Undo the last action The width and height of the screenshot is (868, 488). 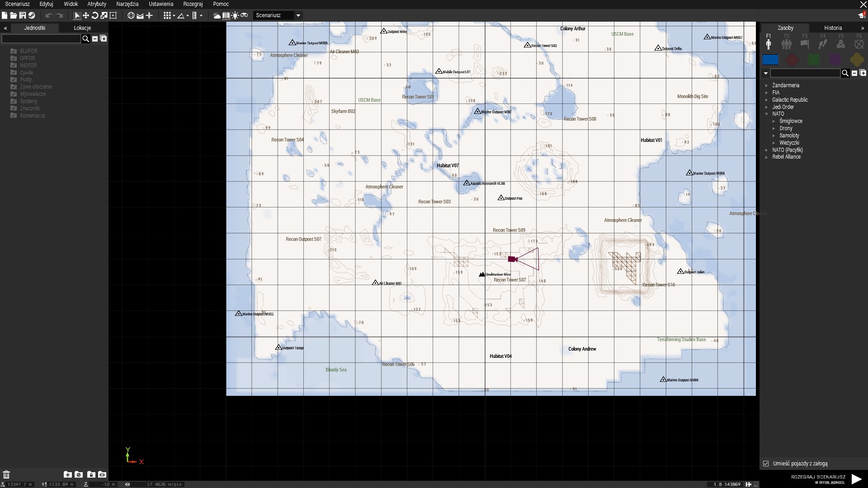click(x=49, y=15)
